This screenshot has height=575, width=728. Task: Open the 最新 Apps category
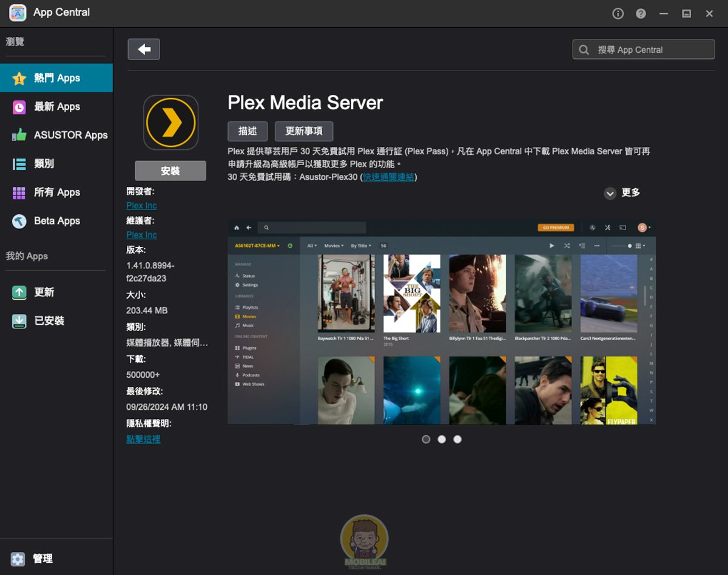(56, 106)
